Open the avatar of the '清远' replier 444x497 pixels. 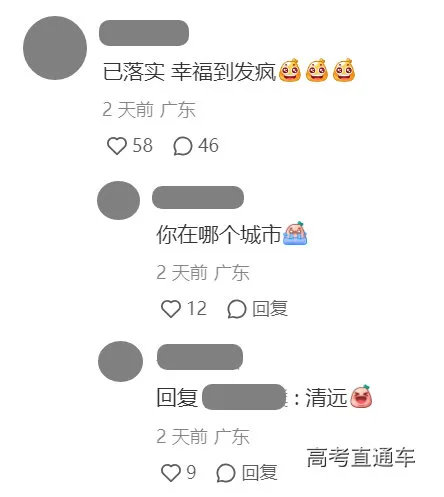[120, 361]
